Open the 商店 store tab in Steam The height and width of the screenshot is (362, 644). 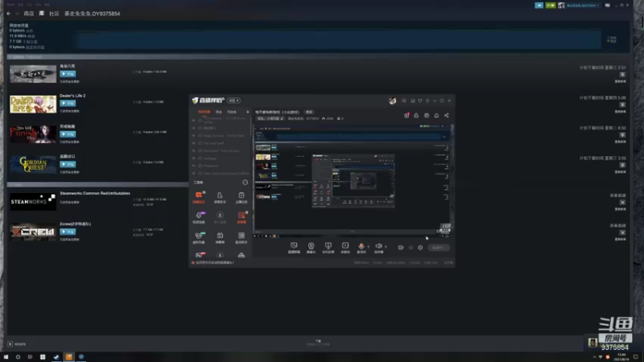(x=29, y=14)
